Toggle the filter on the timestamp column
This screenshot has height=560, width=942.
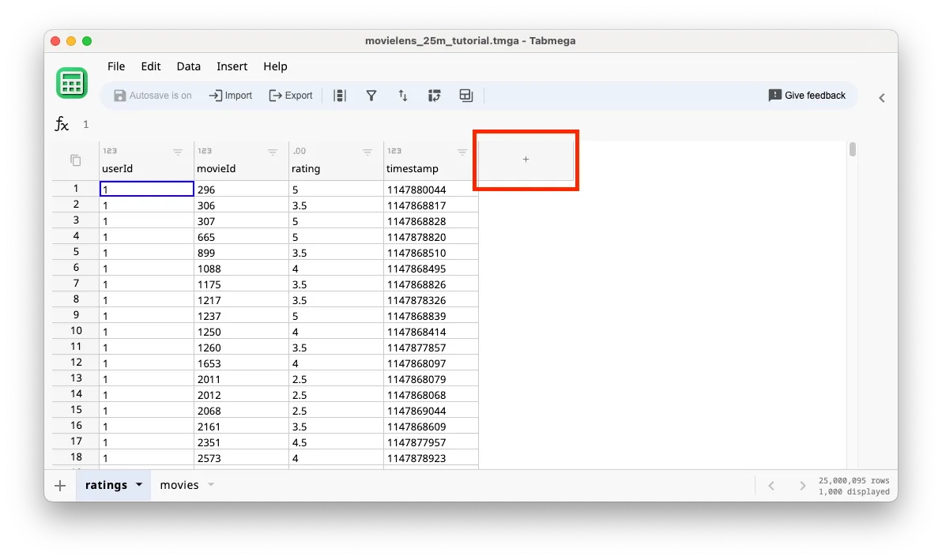coord(462,151)
